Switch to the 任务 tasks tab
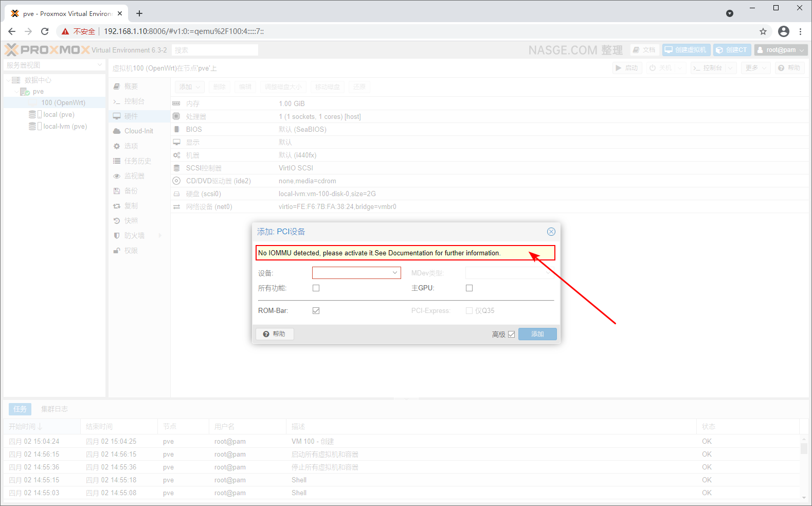Image resolution: width=812 pixels, height=506 pixels. tap(20, 409)
